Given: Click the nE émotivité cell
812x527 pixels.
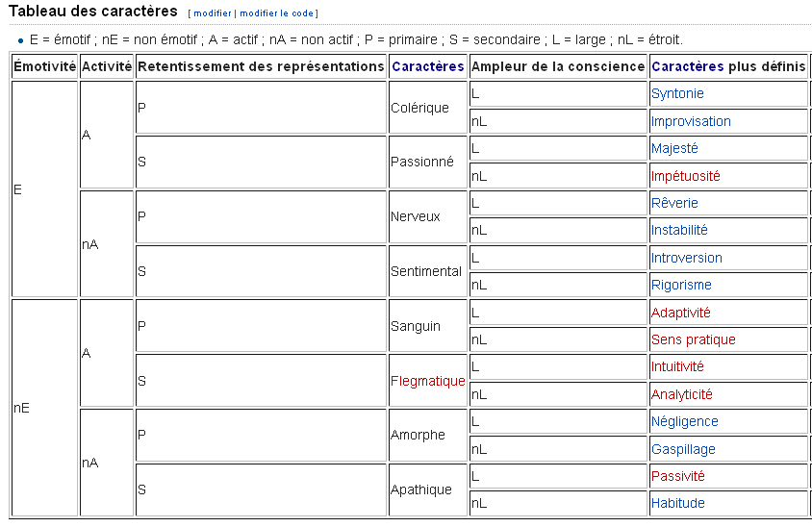Looking at the screenshot, I should pos(44,408).
